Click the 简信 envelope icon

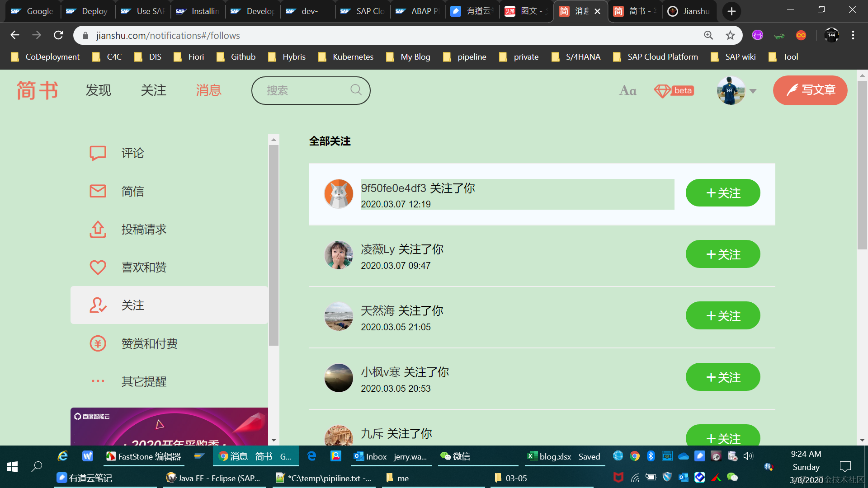pos(98,191)
